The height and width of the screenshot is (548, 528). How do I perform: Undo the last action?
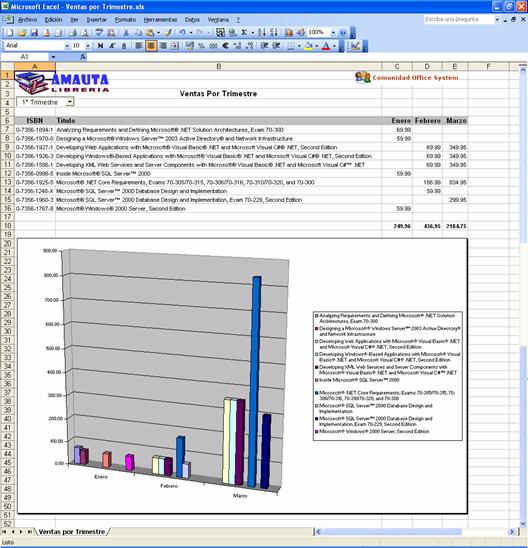coord(182,33)
